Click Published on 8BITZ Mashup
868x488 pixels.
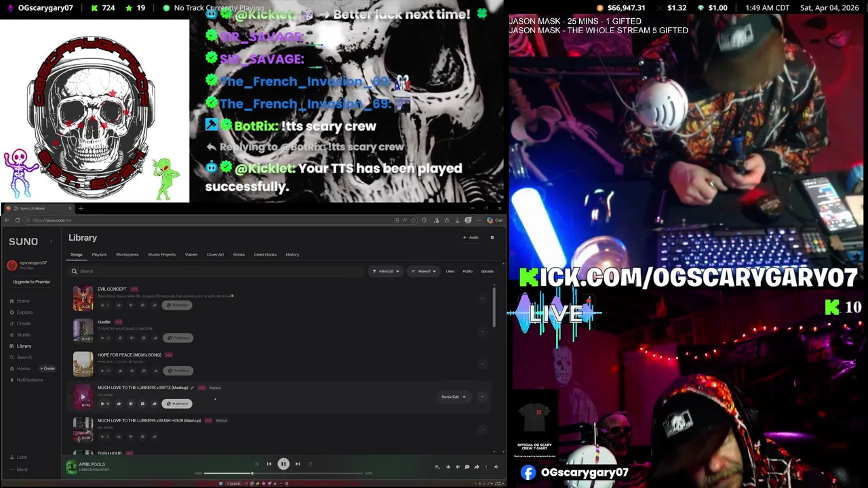pos(177,403)
